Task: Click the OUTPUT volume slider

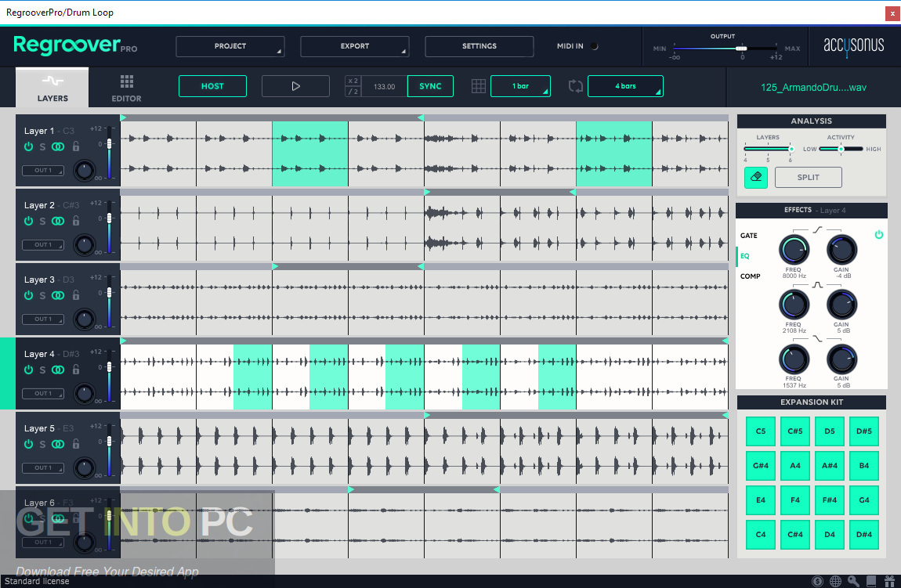Action: point(726,49)
